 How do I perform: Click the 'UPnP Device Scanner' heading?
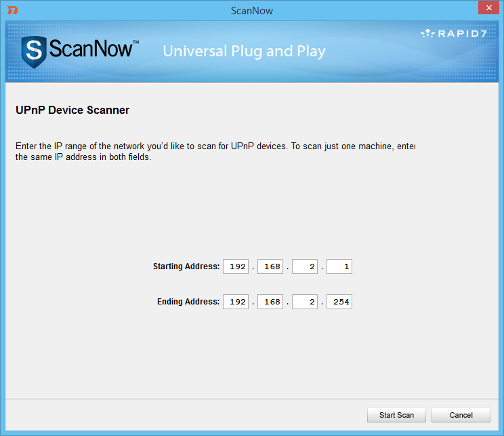[72, 110]
